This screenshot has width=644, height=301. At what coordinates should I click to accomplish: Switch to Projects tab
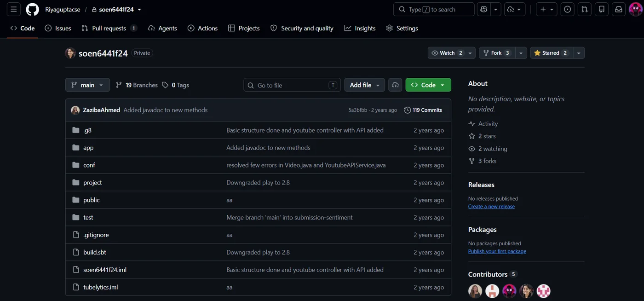(x=244, y=28)
